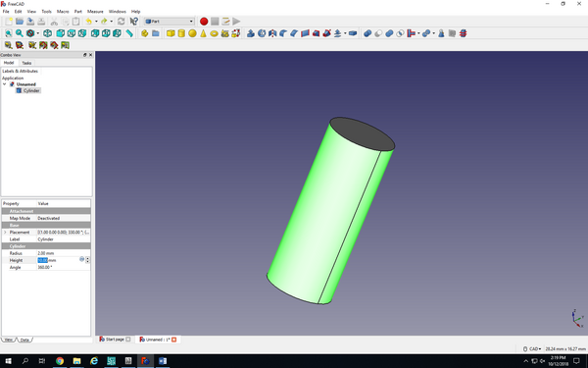
Task: Open the Macro menu
Action: pos(63,12)
